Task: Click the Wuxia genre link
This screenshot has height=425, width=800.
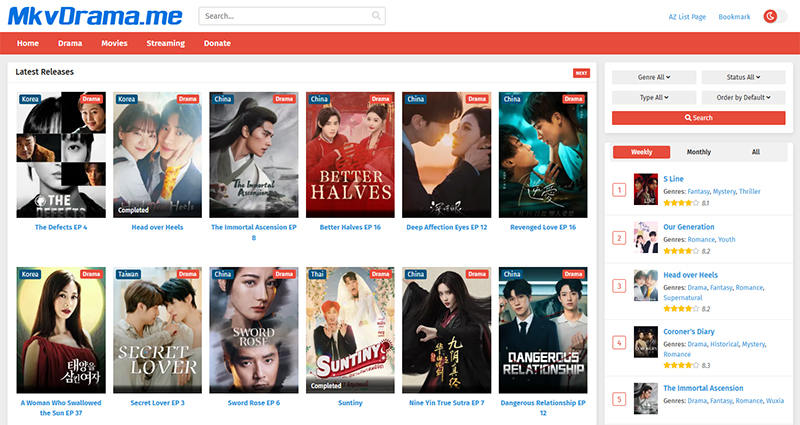Action: pyautogui.click(x=774, y=401)
